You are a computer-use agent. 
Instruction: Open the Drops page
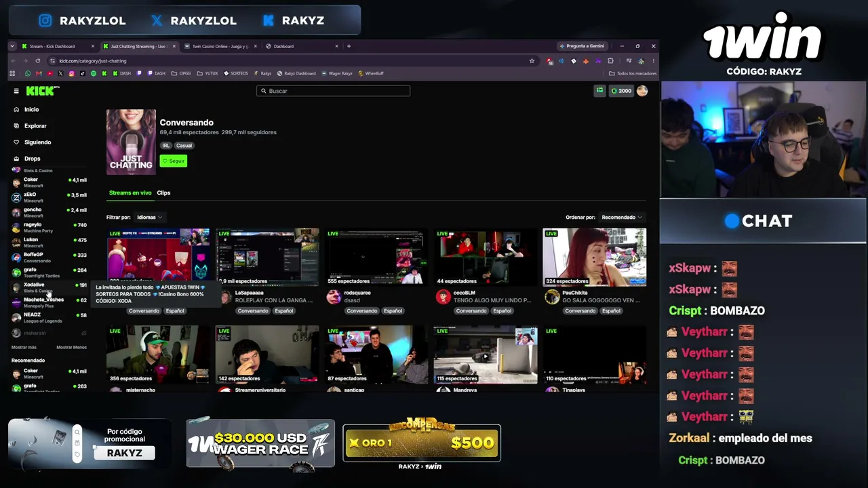point(27,159)
